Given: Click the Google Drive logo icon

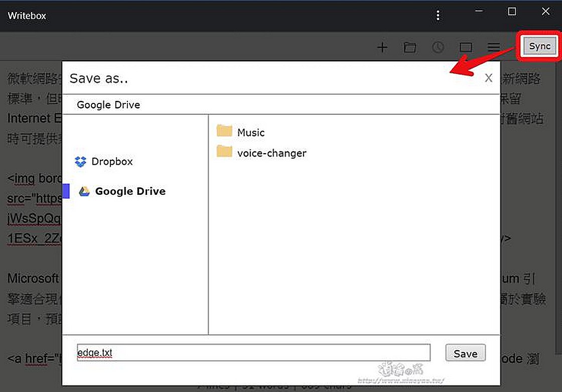Looking at the screenshot, I should [84, 191].
